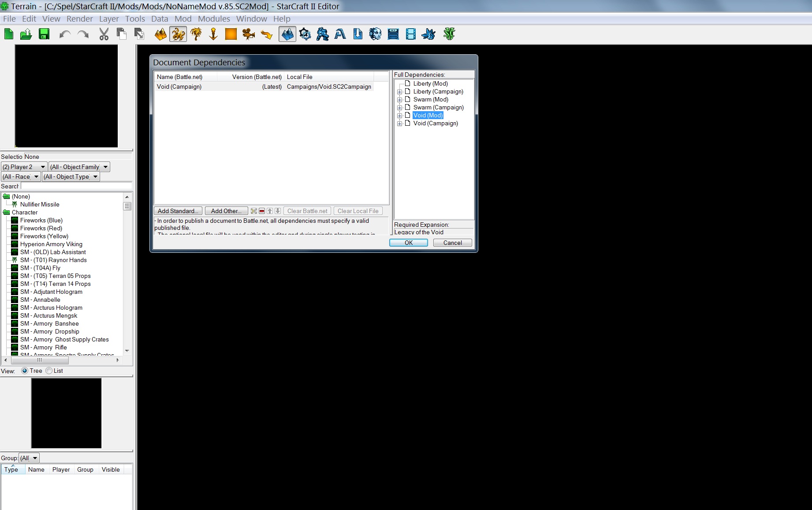Open the Text module letter A icon
This screenshot has width=812, height=510.
coord(340,34)
